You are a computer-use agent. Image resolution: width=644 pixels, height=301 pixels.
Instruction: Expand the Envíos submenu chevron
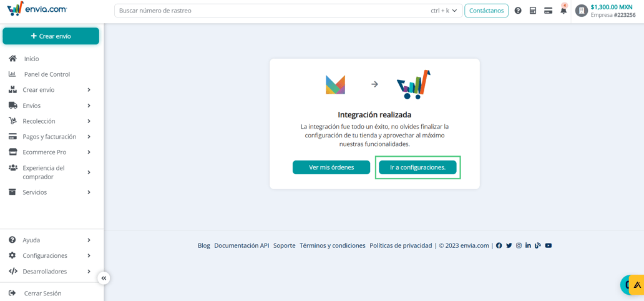coord(89,106)
